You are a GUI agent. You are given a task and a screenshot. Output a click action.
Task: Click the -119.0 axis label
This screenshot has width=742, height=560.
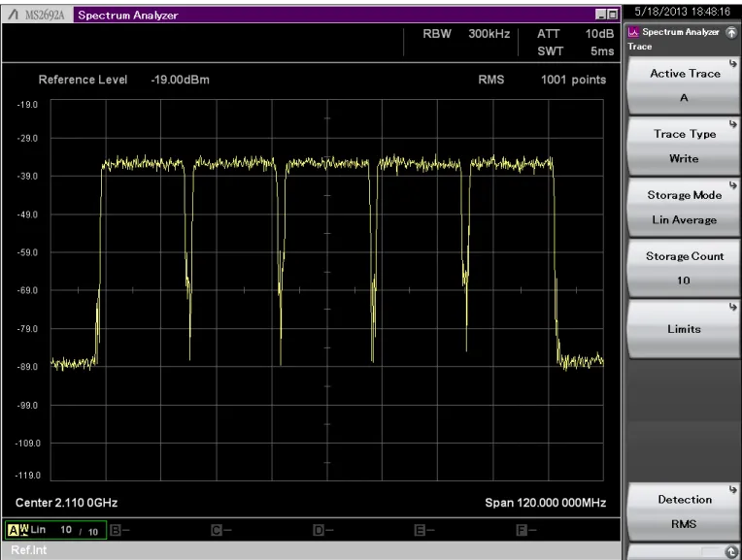[26, 476]
